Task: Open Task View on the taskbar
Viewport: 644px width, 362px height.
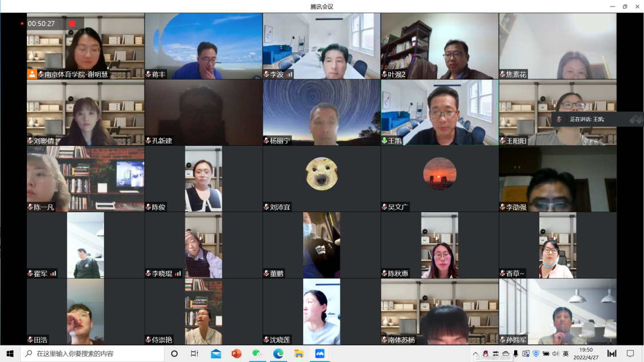Action: 194,353
